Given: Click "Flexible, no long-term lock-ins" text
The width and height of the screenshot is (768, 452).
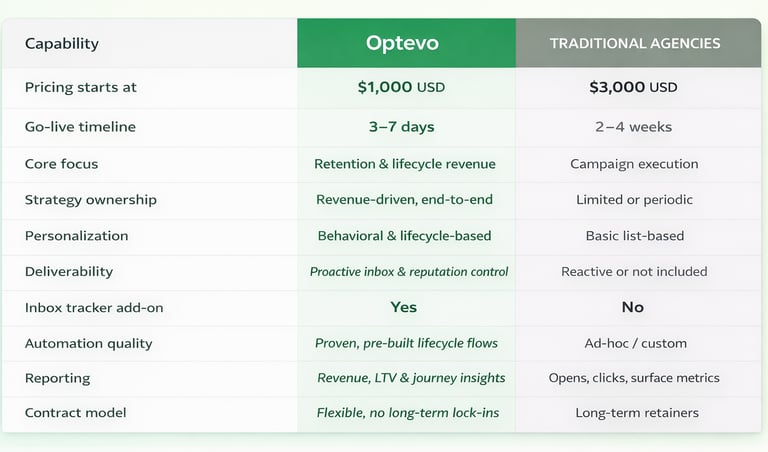Looking at the screenshot, I should 407,412.
